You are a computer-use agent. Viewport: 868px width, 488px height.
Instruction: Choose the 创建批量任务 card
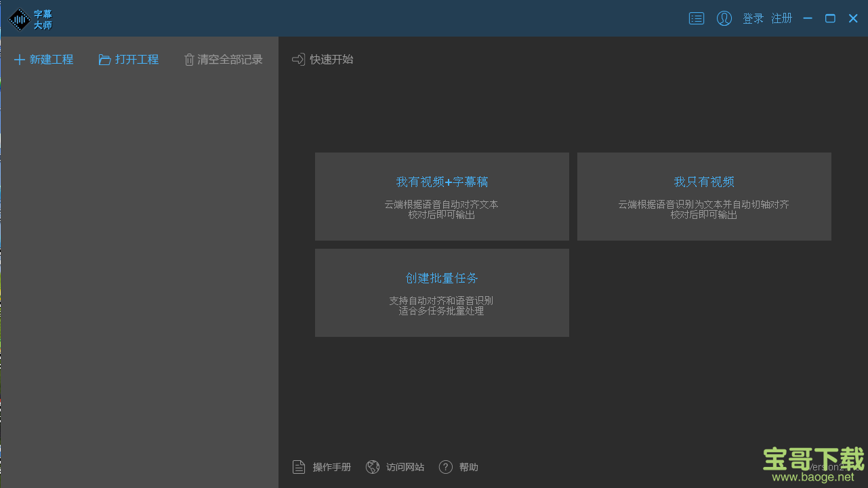[442, 293]
